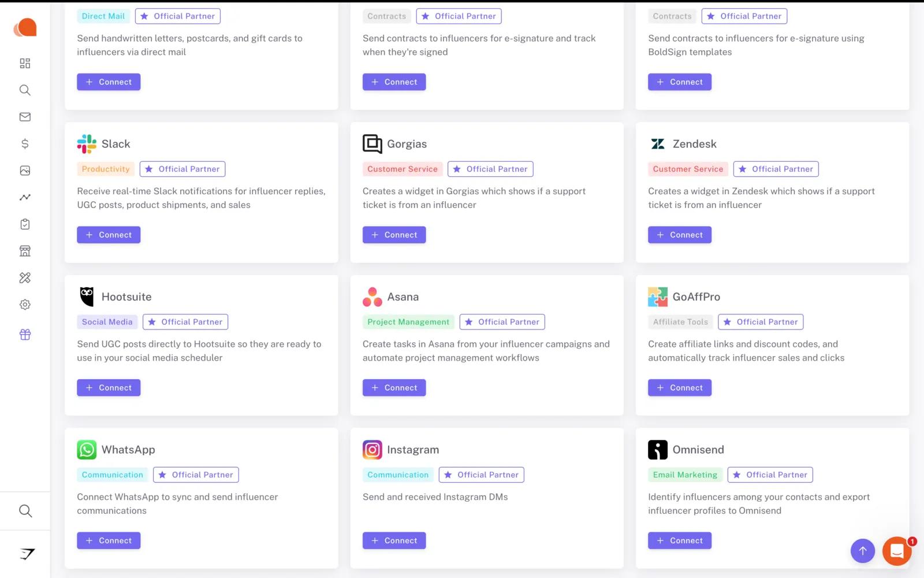924x578 pixels.
Task: Open the gift box icon in sidebar
Action: [25, 334]
